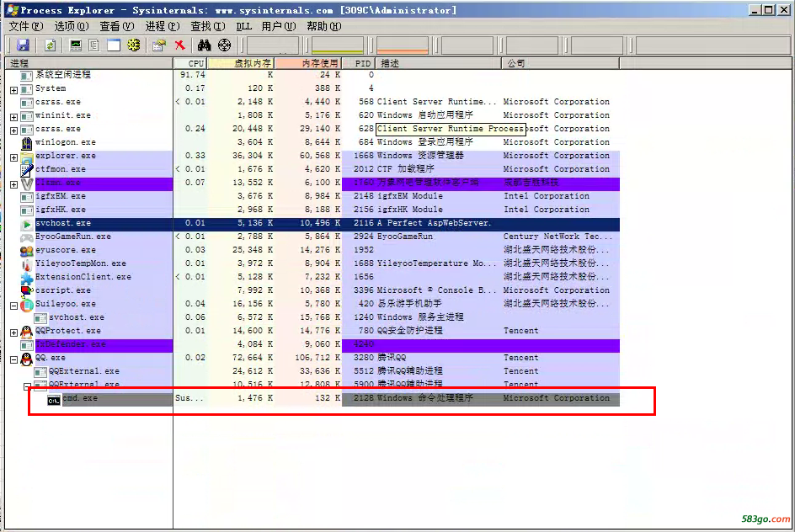Sort by the 描述 column header
The width and height of the screenshot is (795, 532).
[x=439, y=63]
